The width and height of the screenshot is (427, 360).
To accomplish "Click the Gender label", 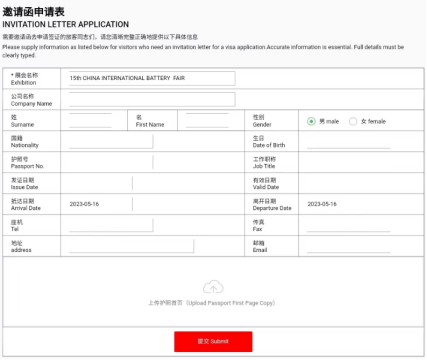I will click(x=262, y=121).
